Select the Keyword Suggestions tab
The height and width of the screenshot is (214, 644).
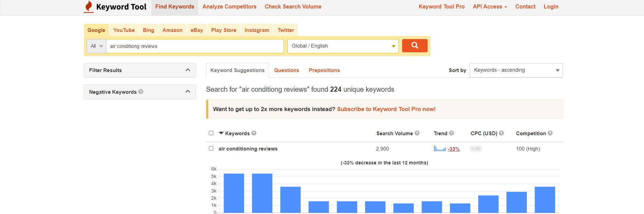(x=237, y=70)
